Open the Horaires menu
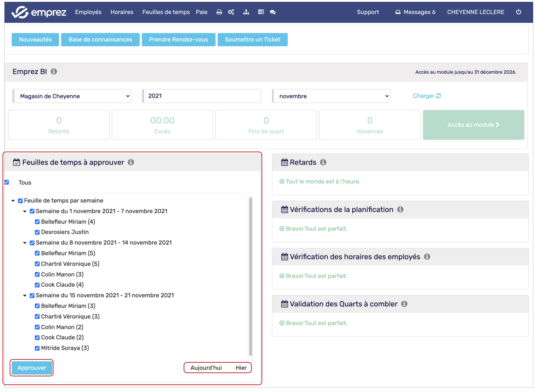 122,12
